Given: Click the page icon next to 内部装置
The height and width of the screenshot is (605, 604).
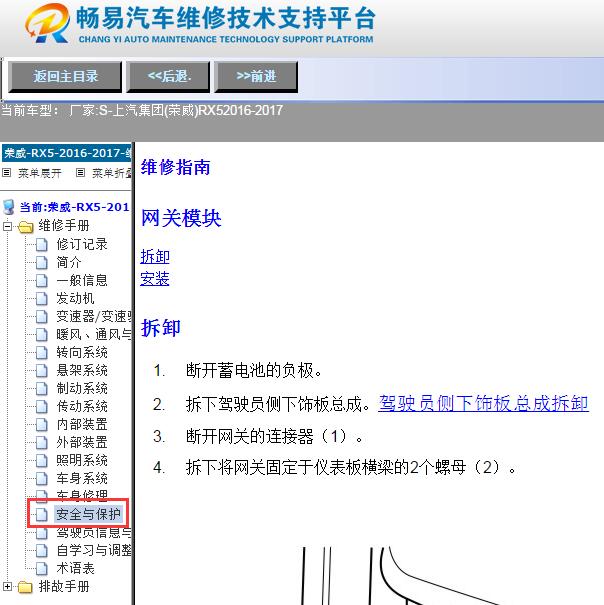Looking at the screenshot, I should (41, 425).
